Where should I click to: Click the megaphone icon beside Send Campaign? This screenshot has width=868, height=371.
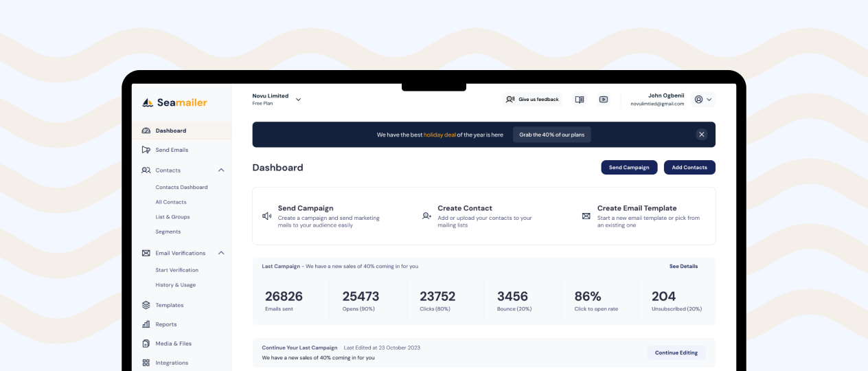267,216
